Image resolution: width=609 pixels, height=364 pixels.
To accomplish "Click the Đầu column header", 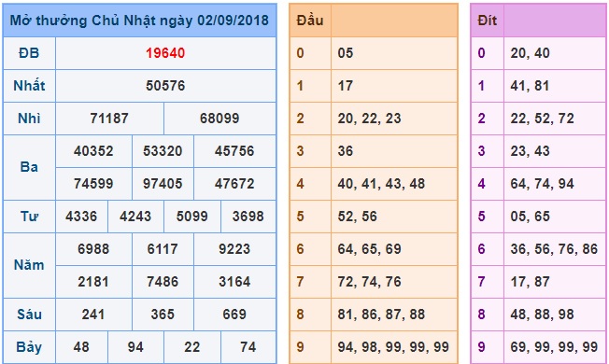I will pos(310,21).
